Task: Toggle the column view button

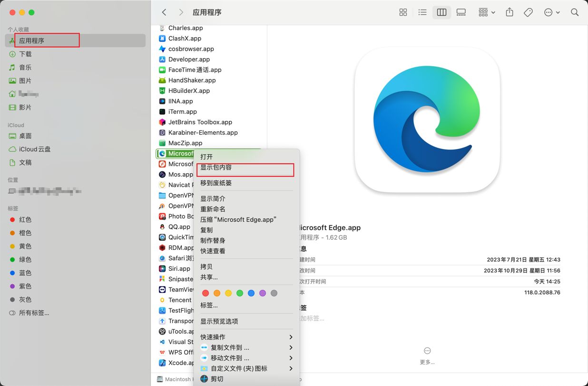Action: pos(441,12)
